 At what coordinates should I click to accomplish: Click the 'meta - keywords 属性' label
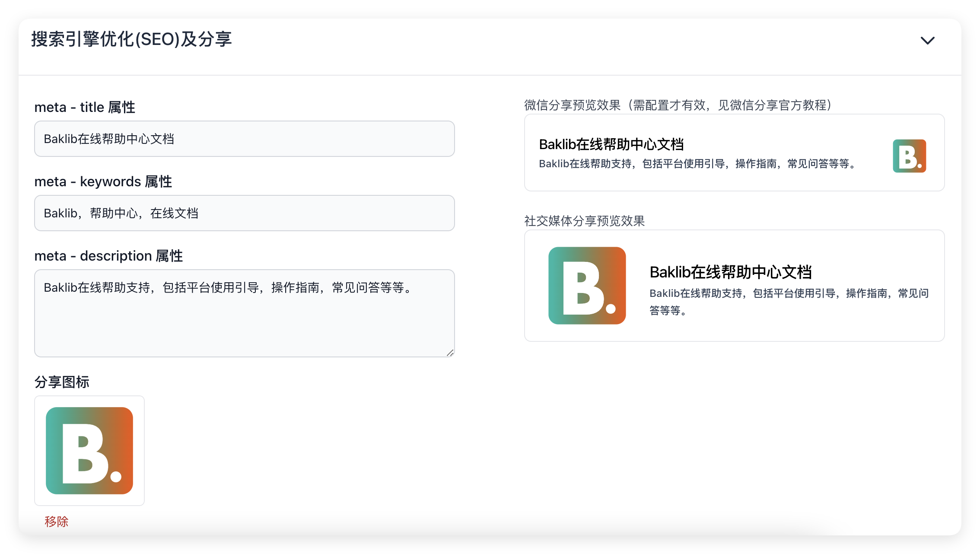[x=103, y=181]
